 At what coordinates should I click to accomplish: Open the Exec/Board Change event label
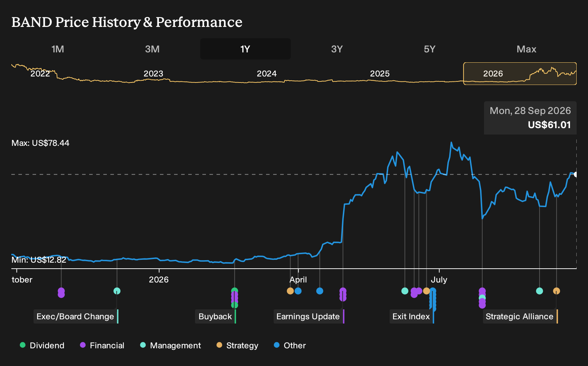pos(76,316)
